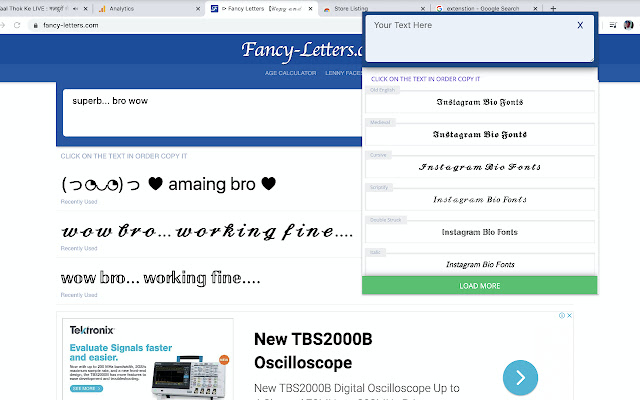Viewport: 640px width, 400px height.
Task: Copy the Cursive styled Instagram Bio Fonts
Action: (x=480, y=167)
